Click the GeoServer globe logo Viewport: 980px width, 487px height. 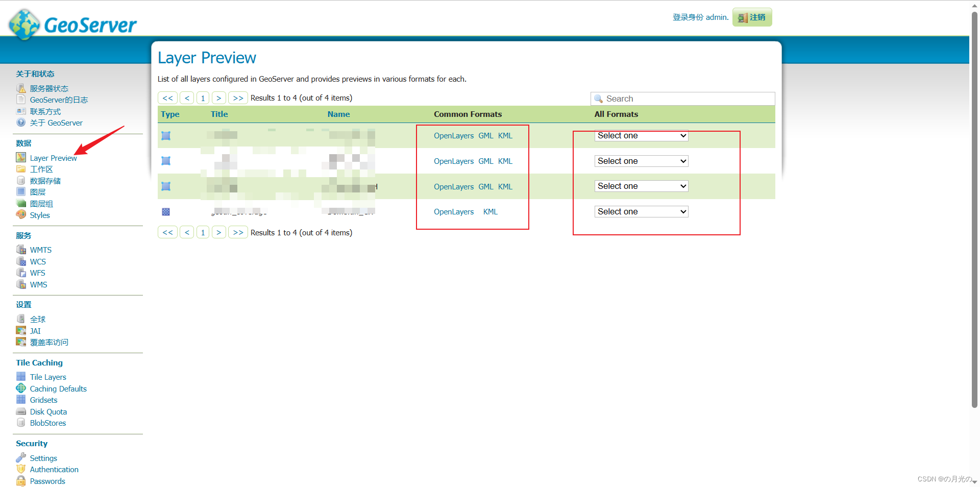pos(24,24)
